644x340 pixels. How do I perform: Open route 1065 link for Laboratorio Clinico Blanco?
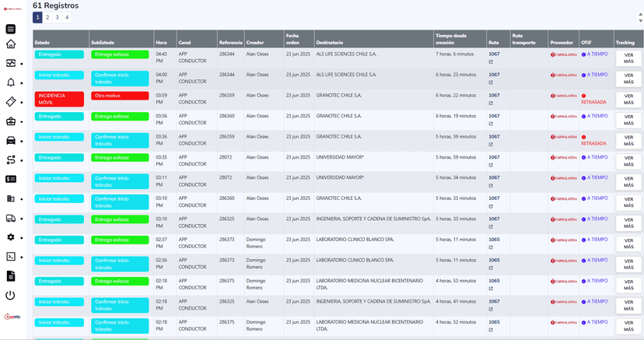click(494, 240)
